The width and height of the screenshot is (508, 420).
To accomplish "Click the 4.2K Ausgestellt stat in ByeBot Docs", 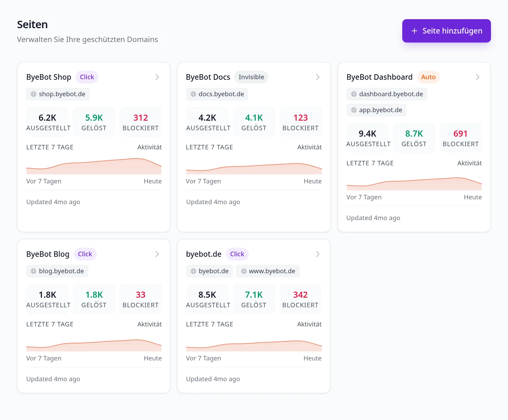I will pos(207,122).
